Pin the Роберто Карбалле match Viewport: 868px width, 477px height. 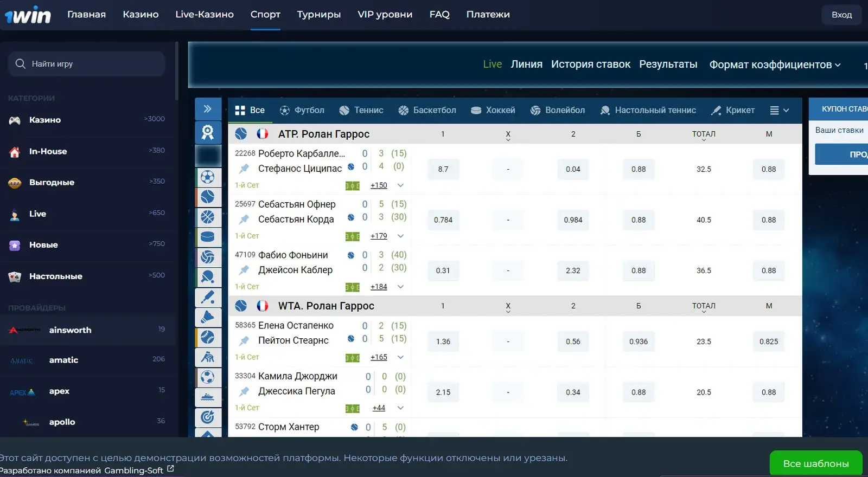pos(244,169)
